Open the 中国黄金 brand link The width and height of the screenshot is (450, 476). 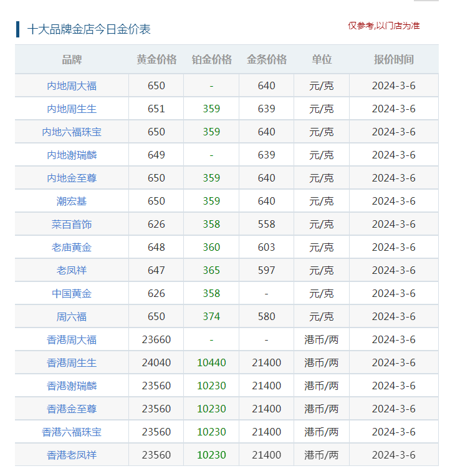tap(72, 293)
